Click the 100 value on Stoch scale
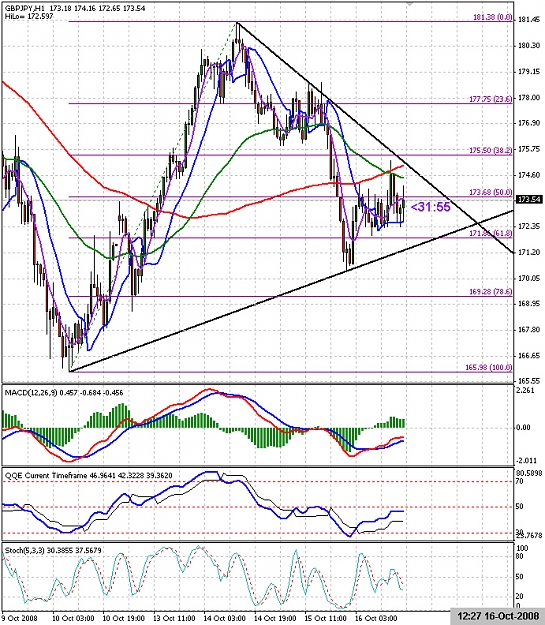545x625 pixels. tap(522, 549)
